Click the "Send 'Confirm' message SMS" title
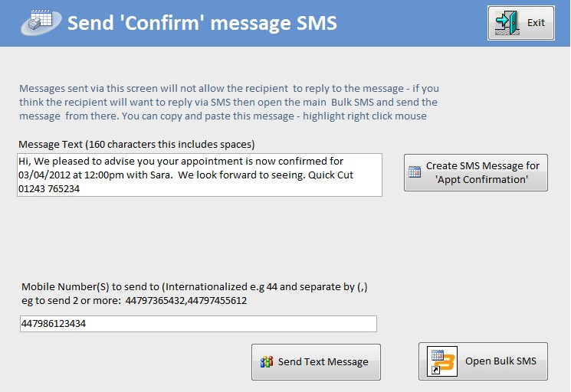This screenshot has width=571, height=392. (202, 23)
